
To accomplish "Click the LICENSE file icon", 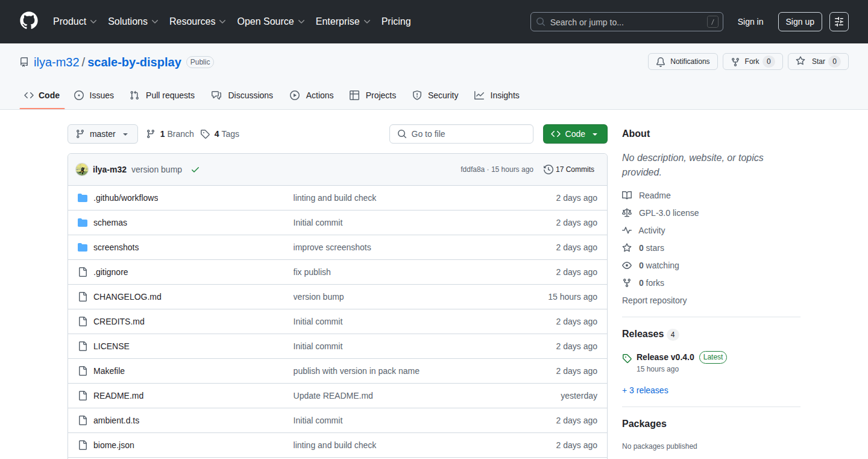I will pos(83,346).
